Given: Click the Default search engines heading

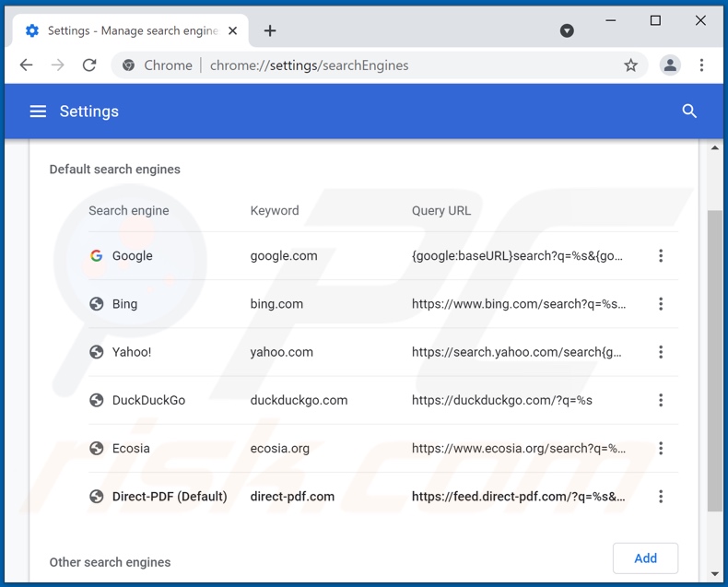Looking at the screenshot, I should (x=114, y=170).
